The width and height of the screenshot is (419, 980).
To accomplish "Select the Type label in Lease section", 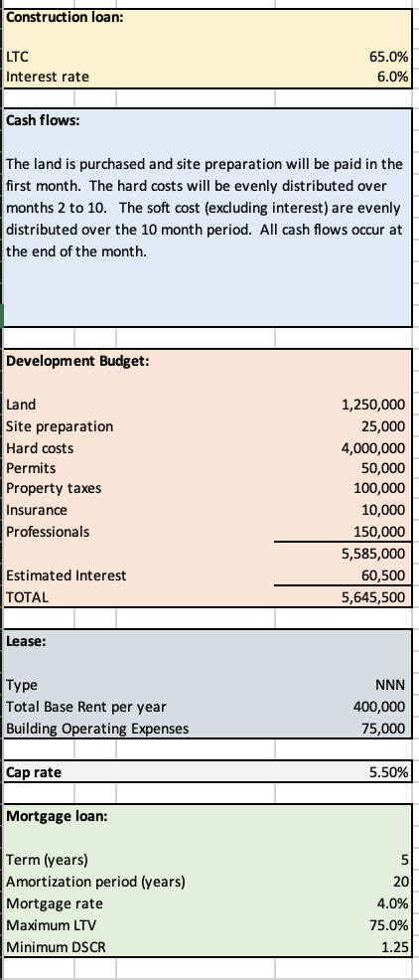I will click(x=21, y=685).
